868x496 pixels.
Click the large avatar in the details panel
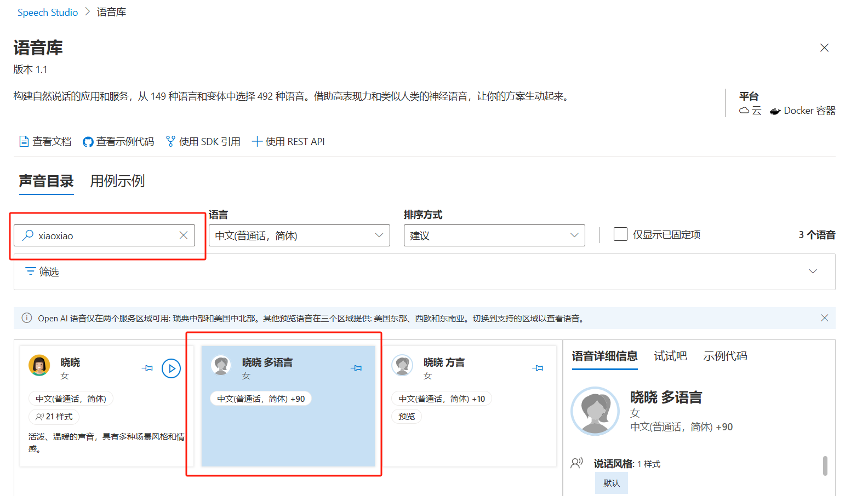pyautogui.click(x=595, y=411)
